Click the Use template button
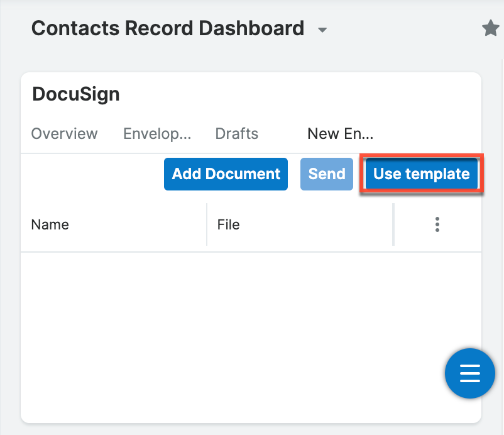Viewport: 504px width, 435px height. [x=422, y=174]
